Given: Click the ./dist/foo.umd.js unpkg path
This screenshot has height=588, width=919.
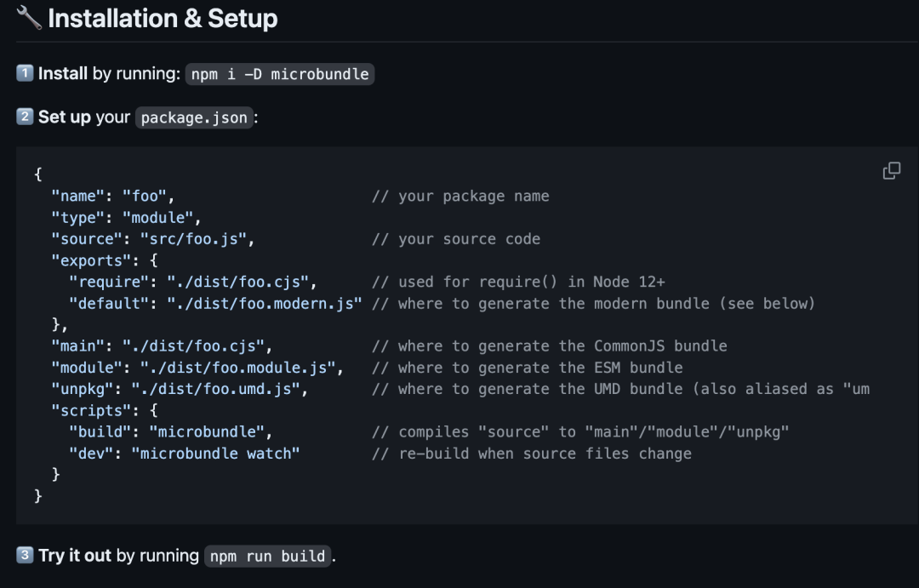Looking at the screenshot, I should pyautogui.click(x=219, y=389).
